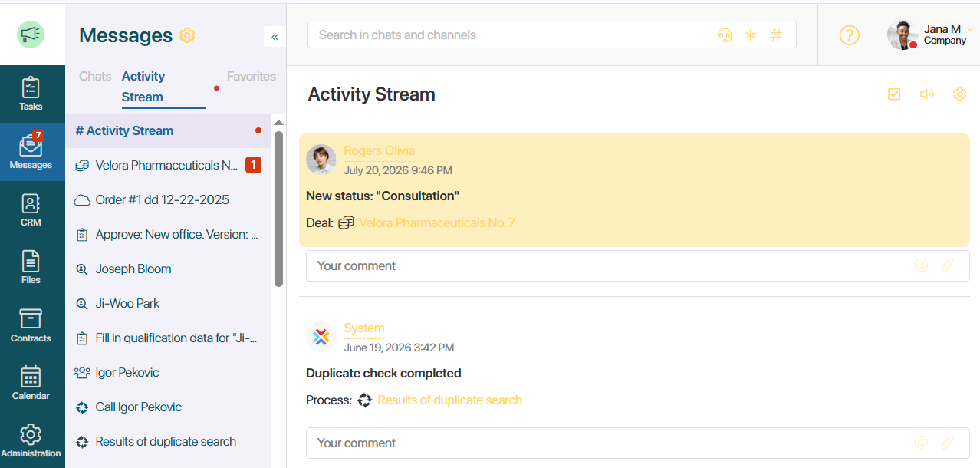Open Ji-Woo Park chat entry
Image resolution: width=980 pixels, height=468 pixels.
pos(168,304)
